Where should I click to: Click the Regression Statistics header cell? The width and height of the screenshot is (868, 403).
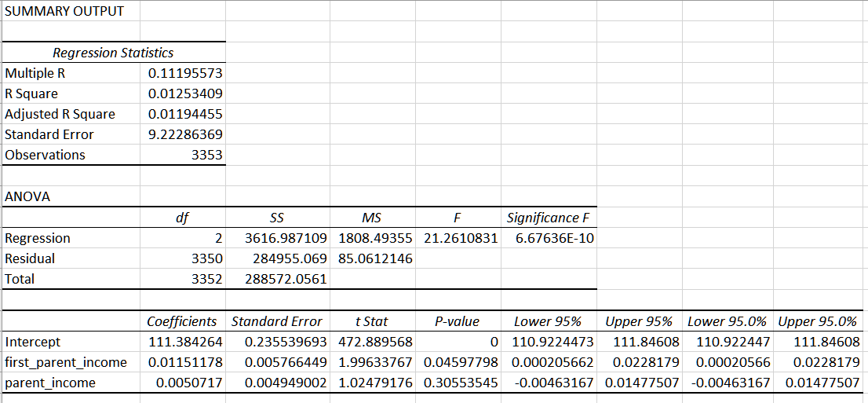(x=113, y=53)
